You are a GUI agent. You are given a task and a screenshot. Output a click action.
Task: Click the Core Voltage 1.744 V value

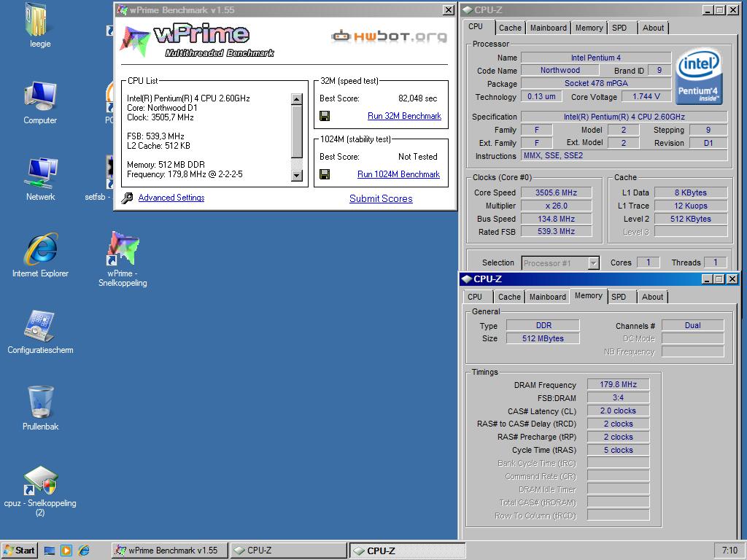[x=646, y=97]
